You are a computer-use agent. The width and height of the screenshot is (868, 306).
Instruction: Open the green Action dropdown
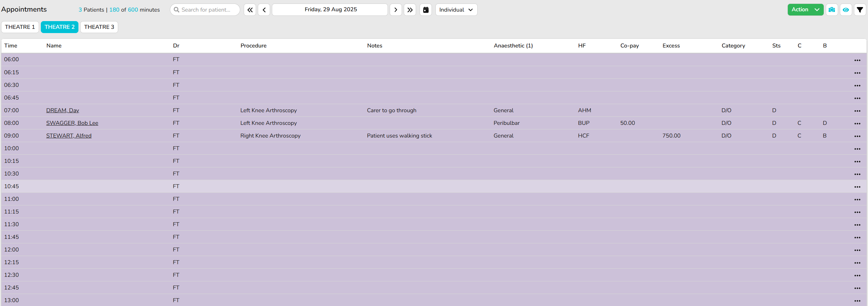pos(805,10)
